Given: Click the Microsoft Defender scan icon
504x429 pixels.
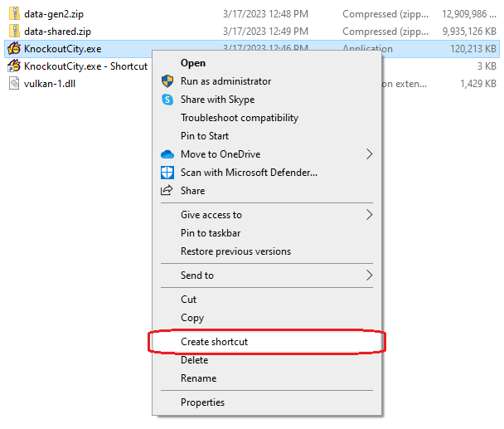Looking at the screenshot, I should pyautogui.click(x=167, y=173).
